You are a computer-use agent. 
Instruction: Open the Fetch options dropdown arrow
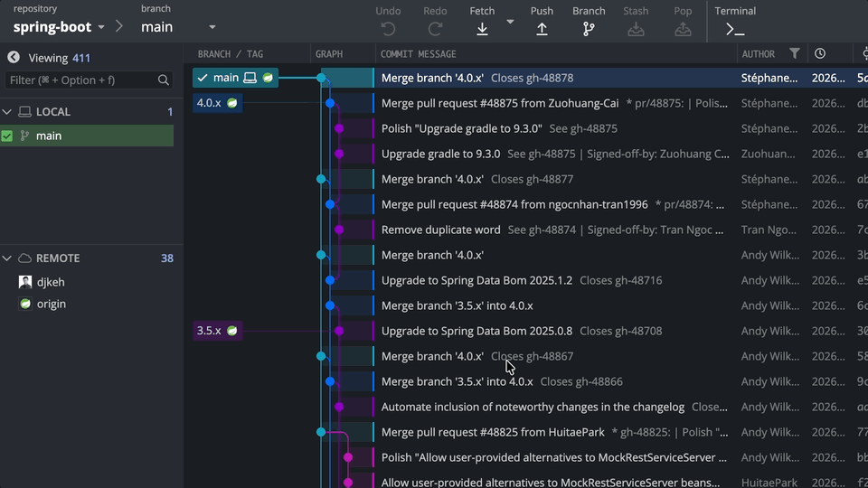(510, 22)
